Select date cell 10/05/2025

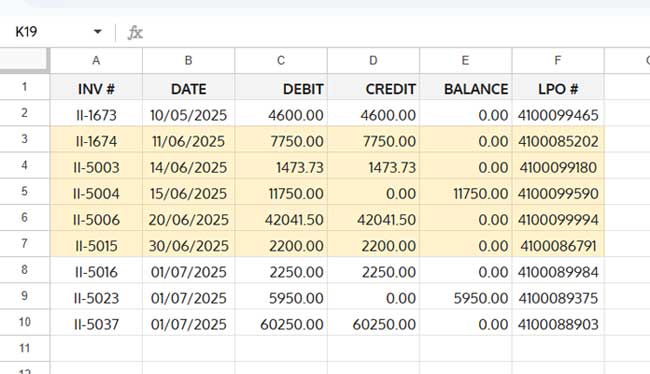pos(189,114)
